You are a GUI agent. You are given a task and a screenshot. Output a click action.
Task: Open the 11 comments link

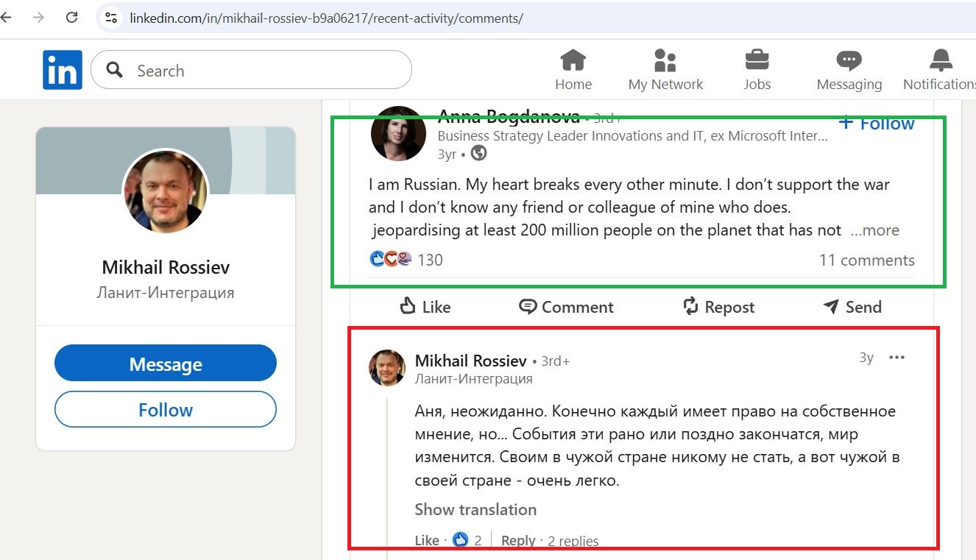[x=866, y=260]
